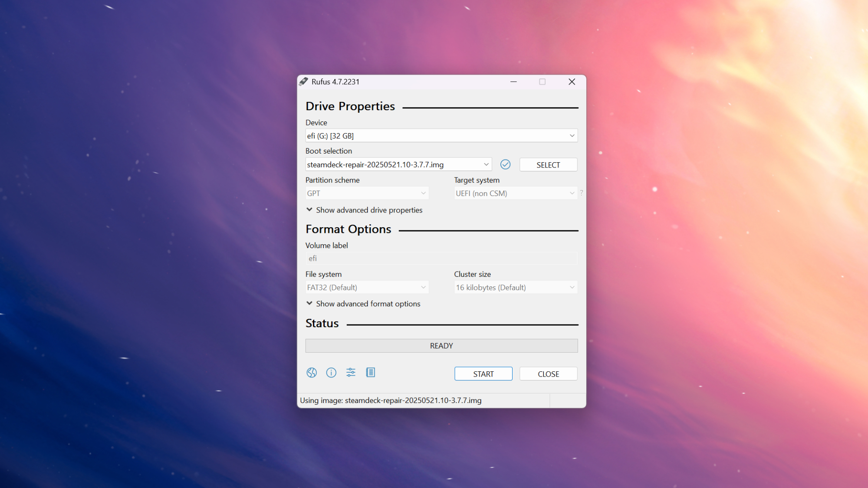Open the Partition scheme GPT dropdown

click(x=367, y=193)
